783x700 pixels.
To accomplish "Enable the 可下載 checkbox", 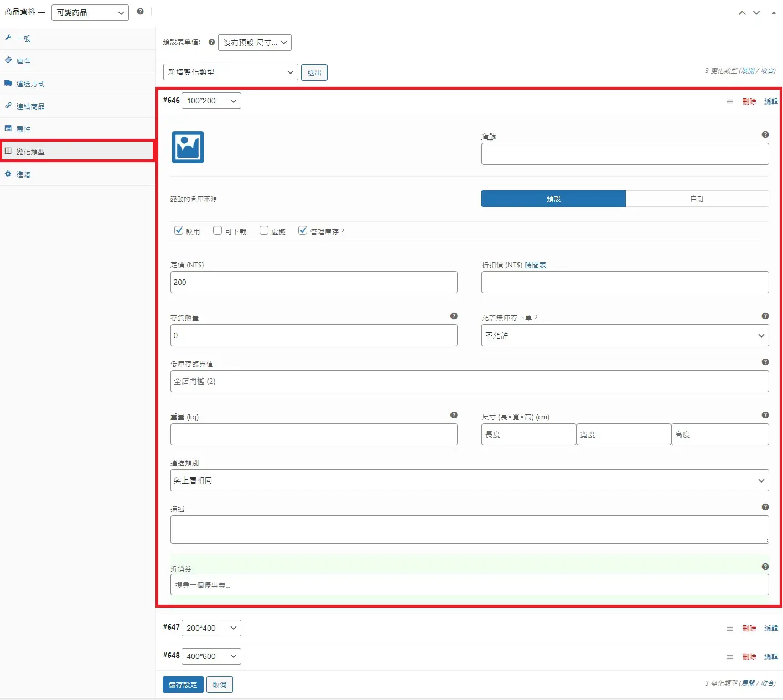I will pos(217,231).
